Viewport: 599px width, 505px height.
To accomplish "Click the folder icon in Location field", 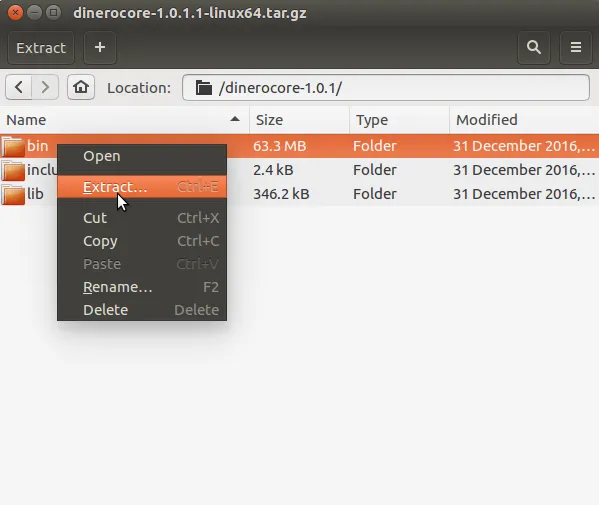I will click(x=204, y=88).
